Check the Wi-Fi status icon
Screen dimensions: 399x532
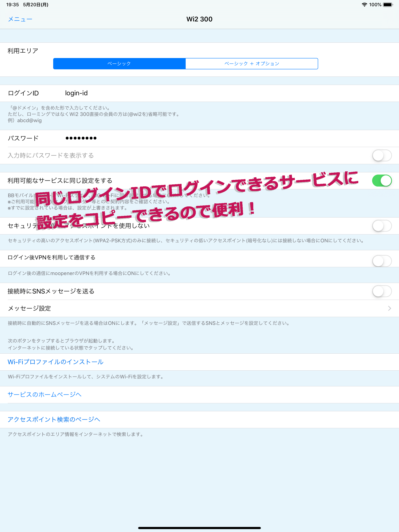364,4
